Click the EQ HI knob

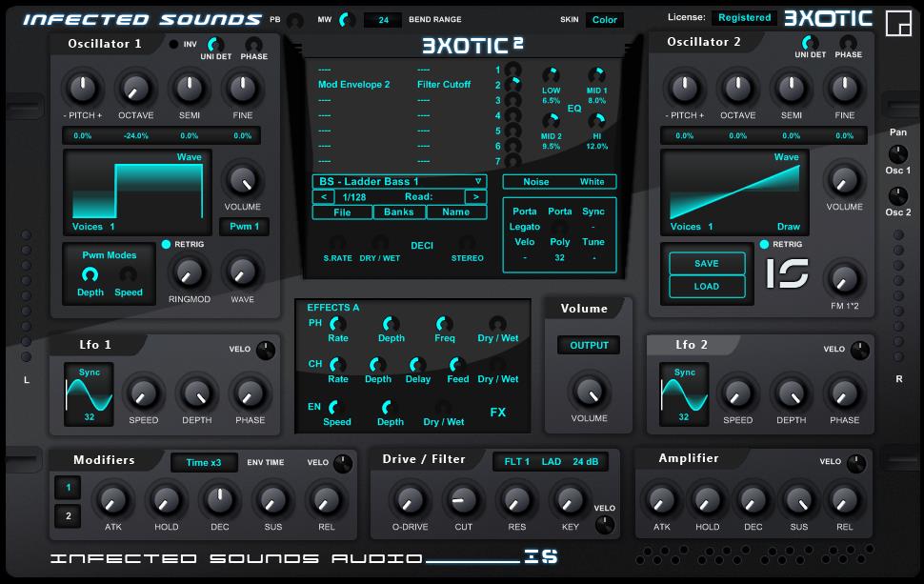pos(597,121)
